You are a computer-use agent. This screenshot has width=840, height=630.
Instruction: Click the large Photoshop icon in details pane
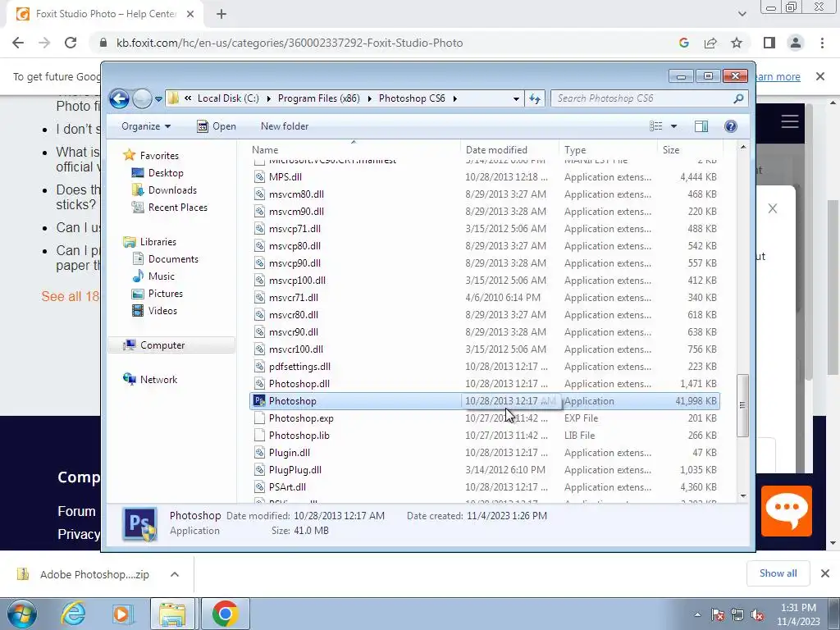(x=139, y=524)
